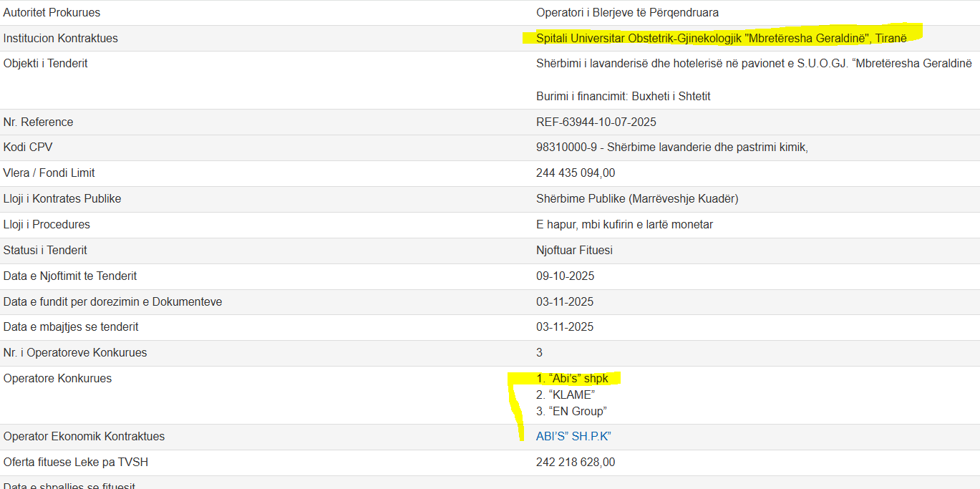Click the "EN Group" competitor entry

(x=571, y=411)
